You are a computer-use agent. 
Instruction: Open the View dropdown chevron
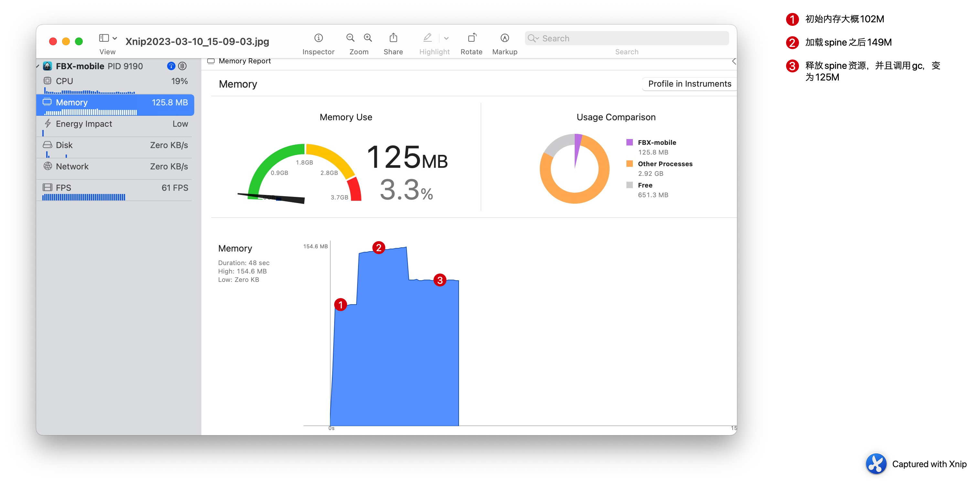(x=115, y=38)
